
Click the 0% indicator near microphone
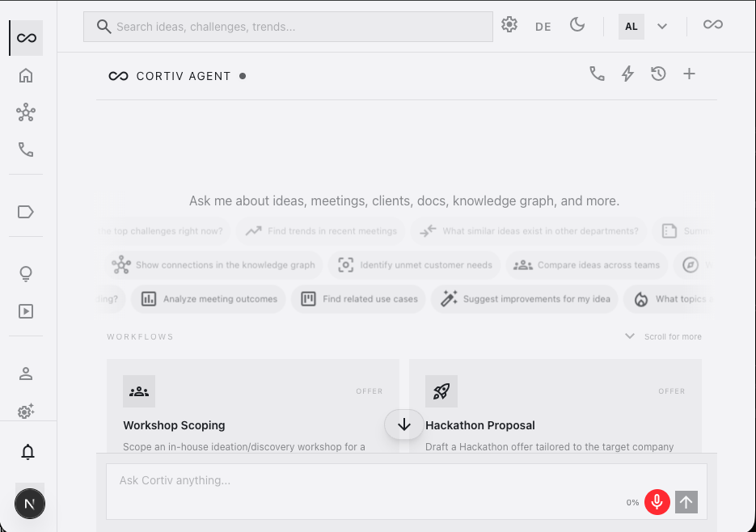click(632, 503)
